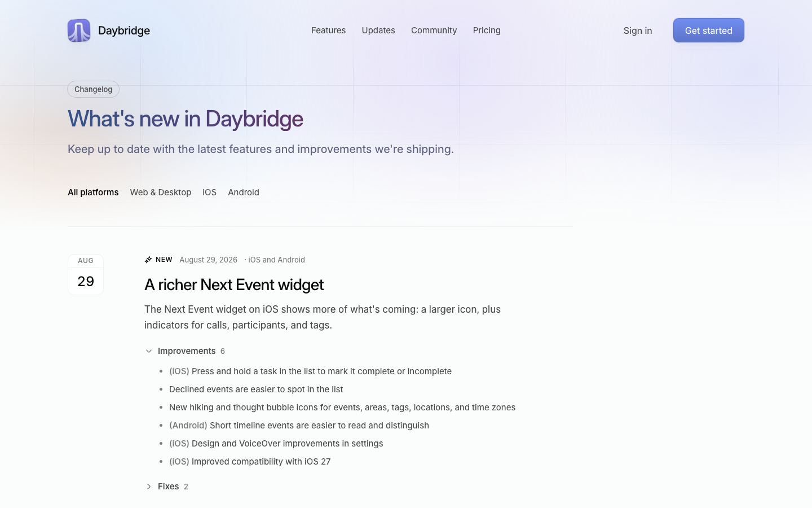Click the Improvements section label
812x508 pixels.
pyautogui.click(x=187, y=351)
